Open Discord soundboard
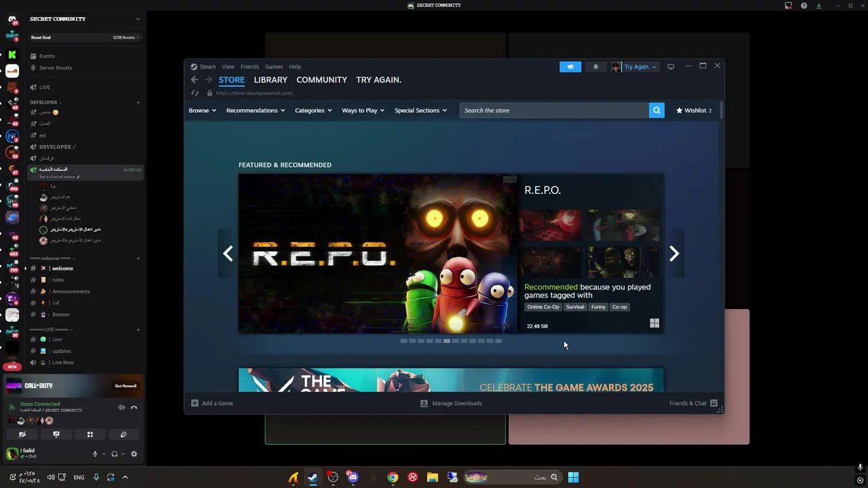Screen dimensions: 868x488 click(x=123, y=434)
